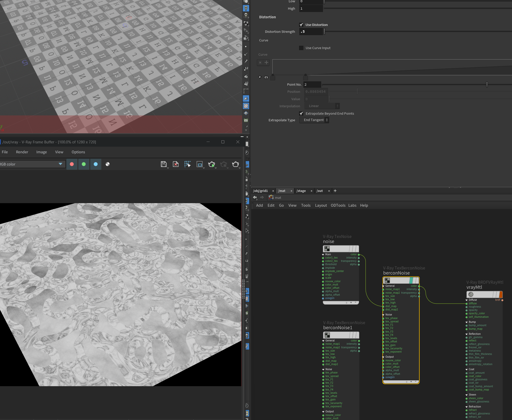The image size is (512, 420).
Task: Click the berconNoise node type icon
Action: (387, 280)
